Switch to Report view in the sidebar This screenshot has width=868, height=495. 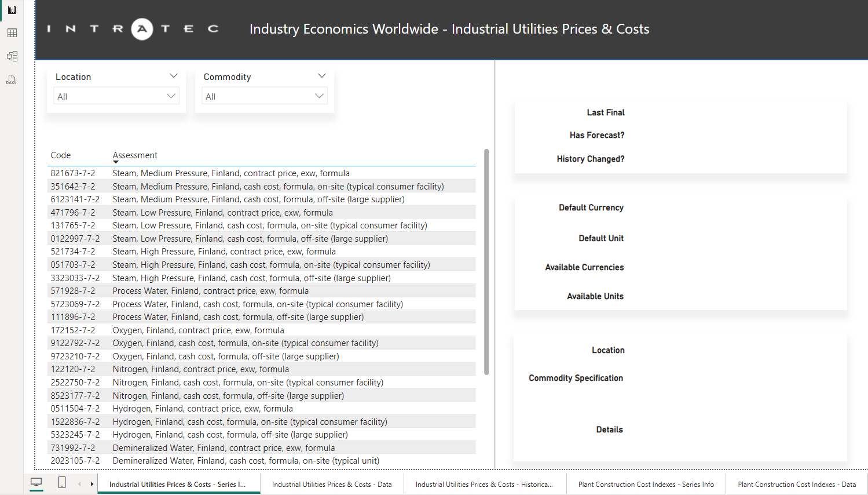tap(12, 10)
